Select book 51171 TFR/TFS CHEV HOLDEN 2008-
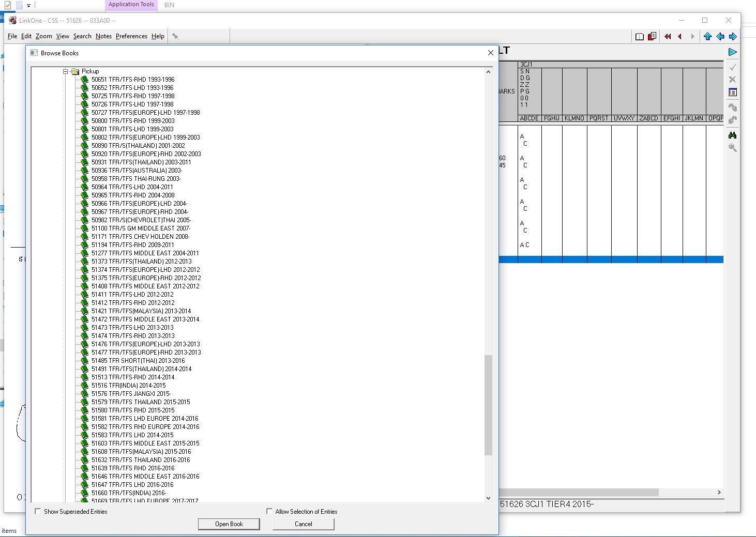This screenshot has height=537, width=756. [x=141, y=237]
